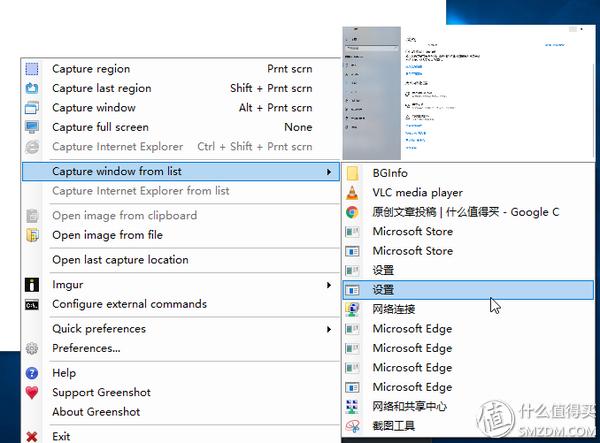
Task: Select 截图工具 in the window list
Action: click(468, 426)
